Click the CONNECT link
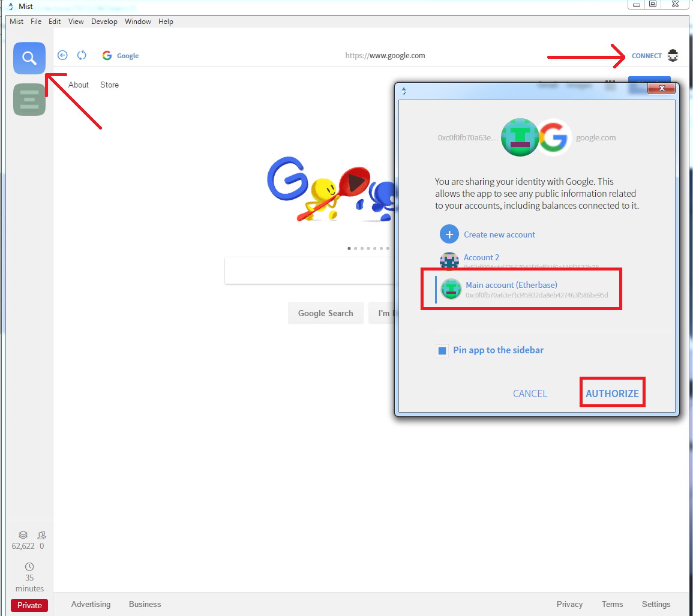The height and width of the screenshot is (616, 693). (646, 56)
